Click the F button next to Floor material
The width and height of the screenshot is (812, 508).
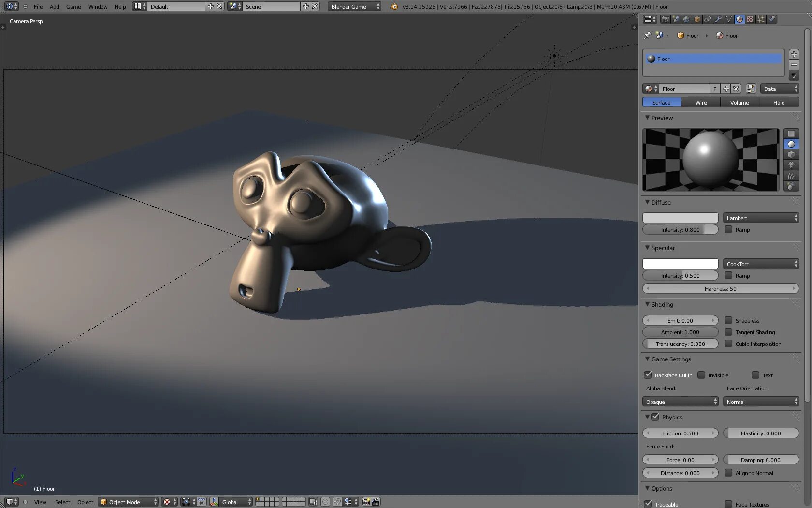point(715,89)
